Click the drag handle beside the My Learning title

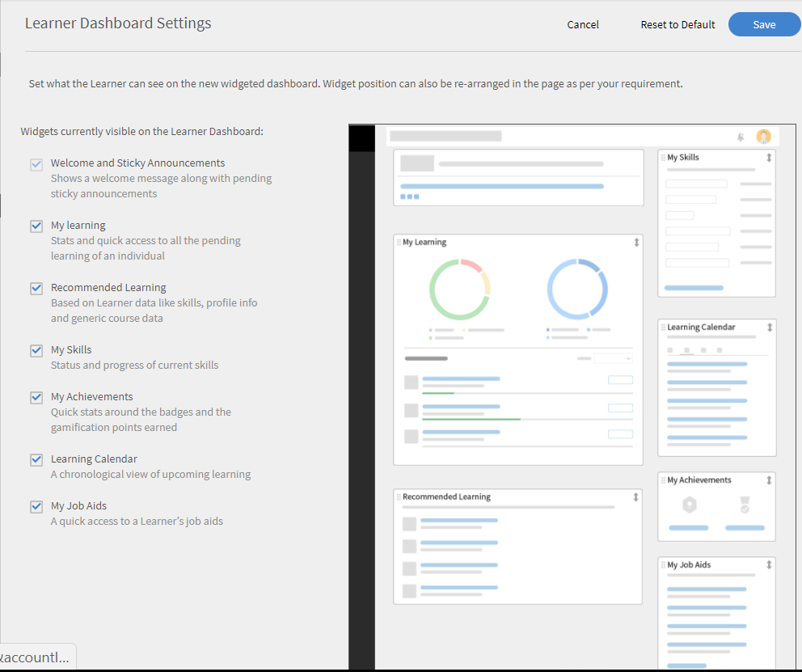pyautogui.click(x=399, y=243)
